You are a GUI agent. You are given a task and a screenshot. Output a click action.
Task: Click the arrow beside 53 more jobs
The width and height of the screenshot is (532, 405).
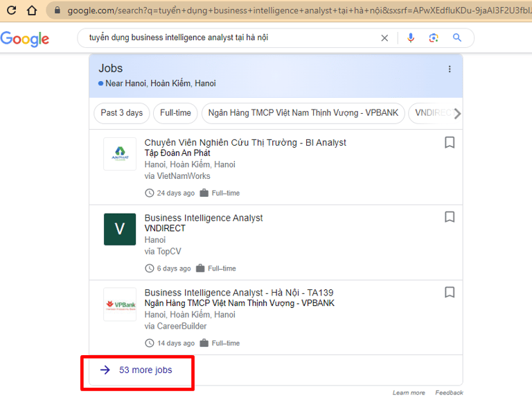click(x=105, y=370)
